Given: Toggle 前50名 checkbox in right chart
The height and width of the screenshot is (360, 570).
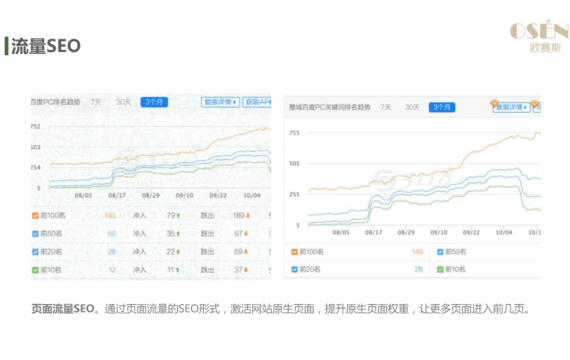Looking at the screenshot, I should coord(440,252).
